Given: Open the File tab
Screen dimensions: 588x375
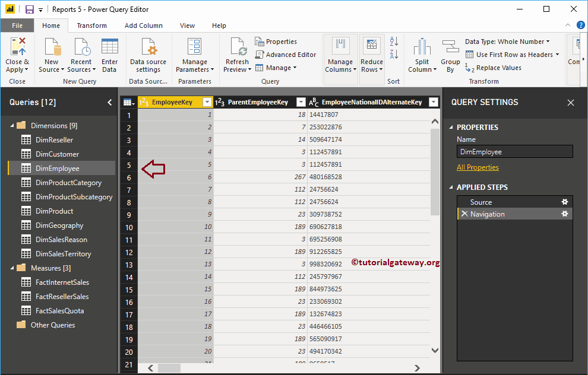Looking at the screenshot, I should pyautogui.click(x=17, y=26).
